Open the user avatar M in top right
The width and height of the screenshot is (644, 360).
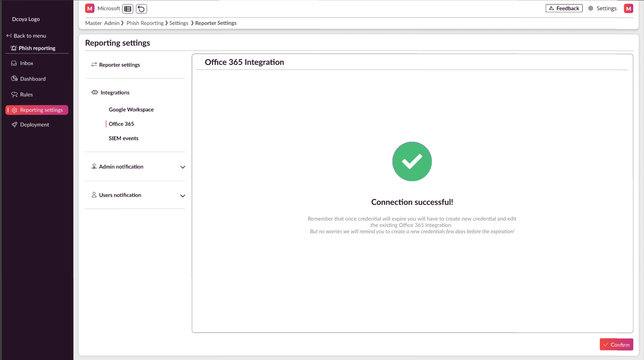tap(628, 9)
